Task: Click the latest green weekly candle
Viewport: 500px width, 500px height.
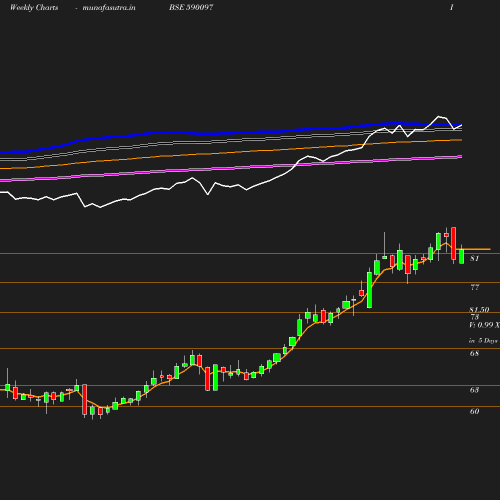Action: [462, 256]
